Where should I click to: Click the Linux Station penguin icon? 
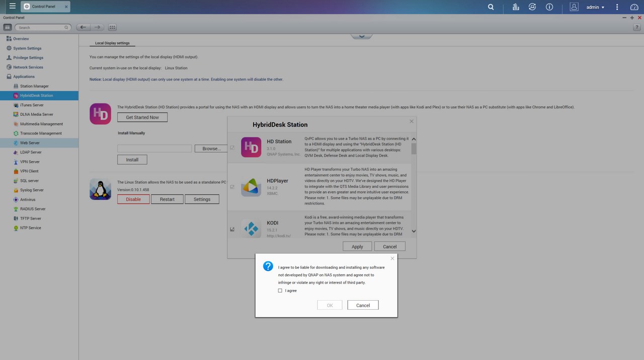[100, 189]
